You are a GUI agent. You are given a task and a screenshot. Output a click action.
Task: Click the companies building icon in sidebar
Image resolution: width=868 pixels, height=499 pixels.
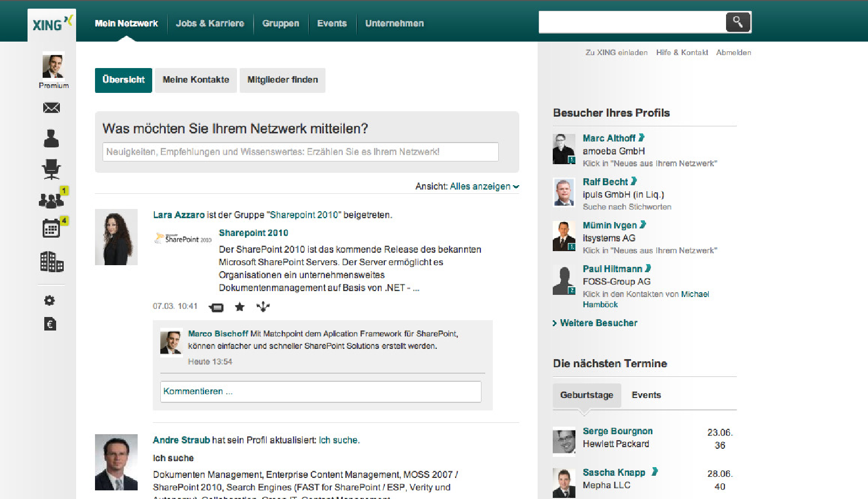click(51, 262)
